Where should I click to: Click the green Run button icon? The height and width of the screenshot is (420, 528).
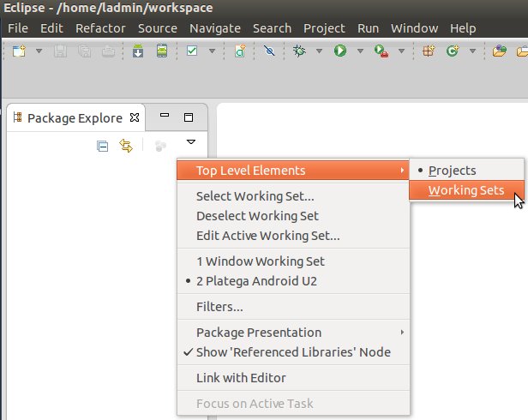(340, 51)
